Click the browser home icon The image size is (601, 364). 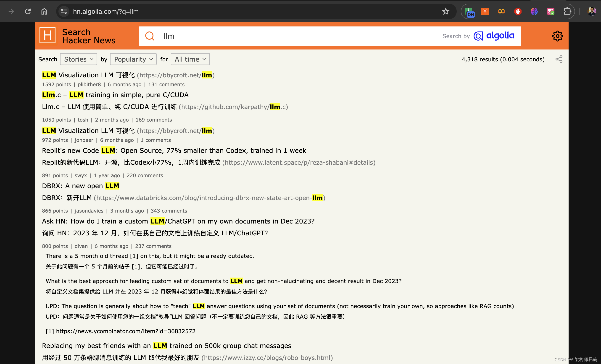tap(44, 11)
